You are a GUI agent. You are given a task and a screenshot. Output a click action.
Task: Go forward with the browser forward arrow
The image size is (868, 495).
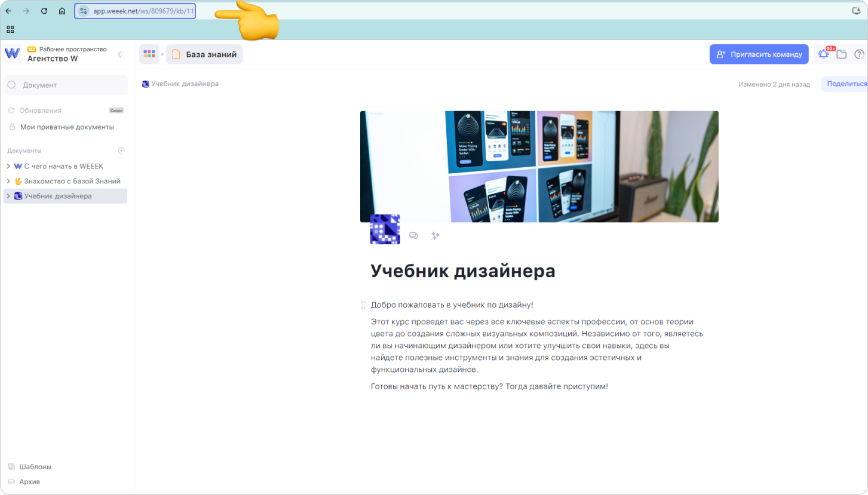click(x=26, y=11)
